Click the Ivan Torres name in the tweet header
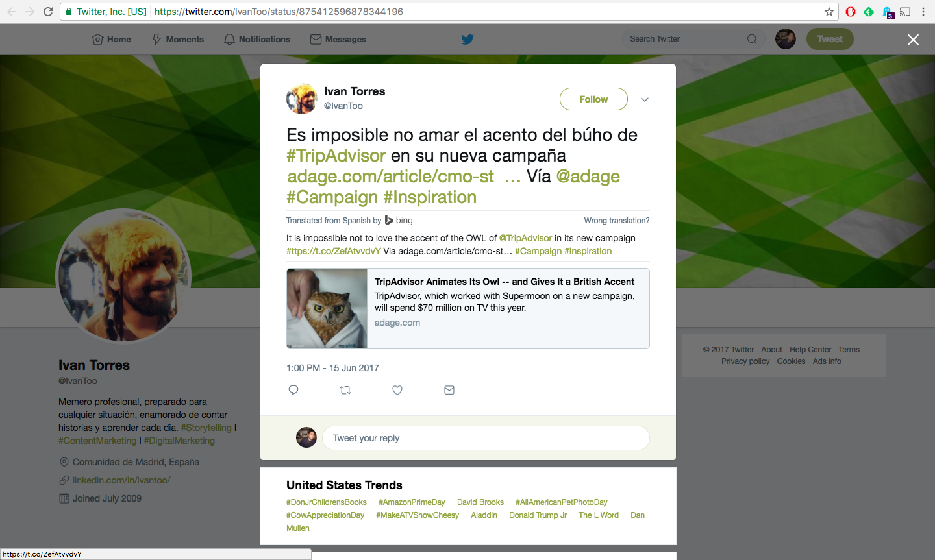Screen dimensions: 935x560 pos(355,91)
